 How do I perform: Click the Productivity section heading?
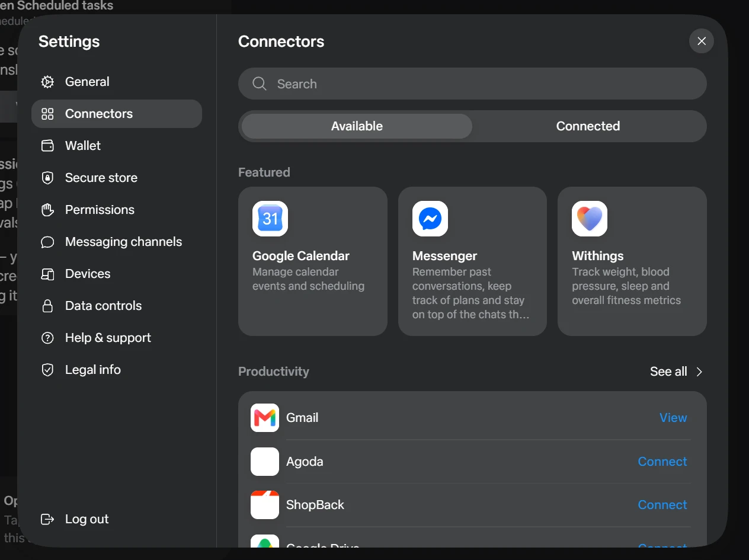tap(274, 372)
